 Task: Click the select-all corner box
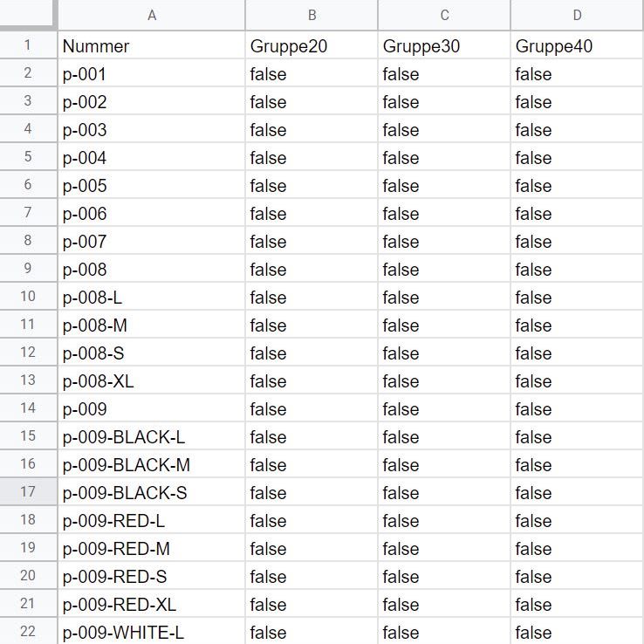pos(27,14)
